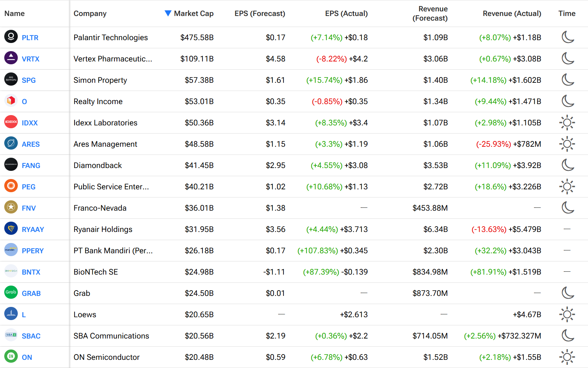The height and width of the screenshot is (368, 588).
Task: Select the Palantir Technologies company name
Action: [110, 38]
